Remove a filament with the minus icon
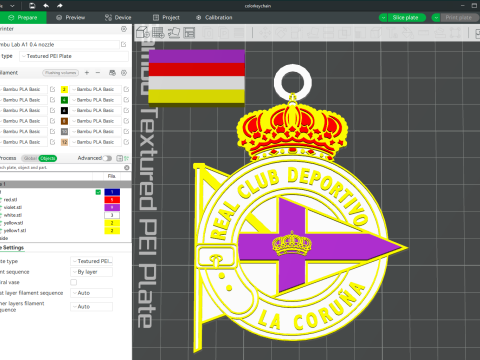Screen dimensions: 480x360 click(98, 73)
